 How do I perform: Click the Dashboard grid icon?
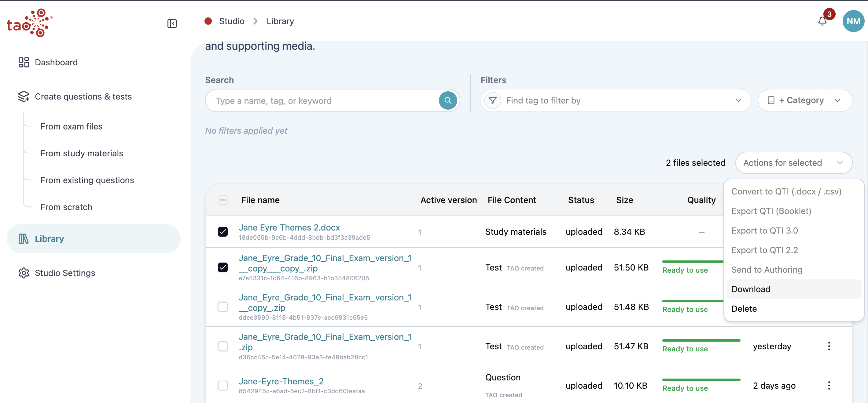coord(24,62)
